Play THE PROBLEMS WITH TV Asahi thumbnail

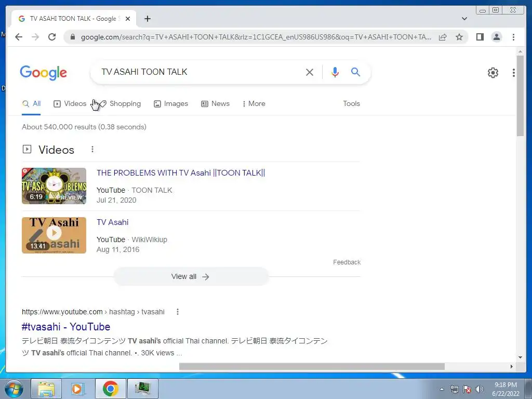tap(54, 186)
